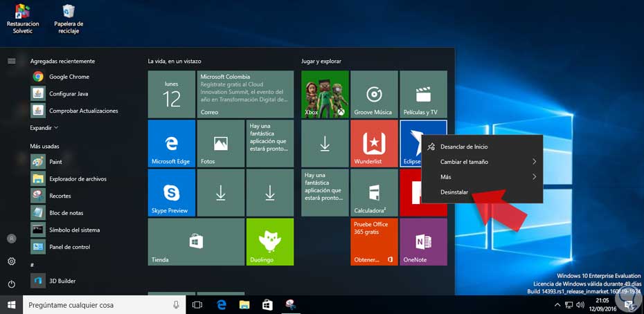Click the Start power button
The height and width of the screenshot is (314, 644).
point(11,284)
